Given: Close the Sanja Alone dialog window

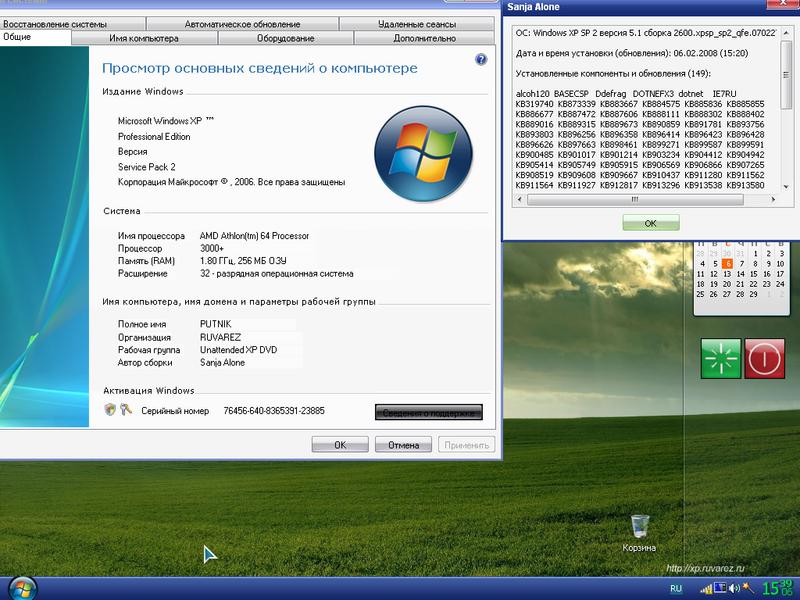Looking at the screenshot, I should (785, 5).
